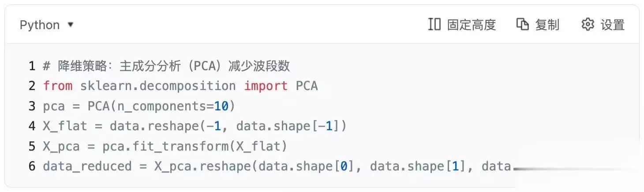Click the fixed height (固定高度) icon
The height and width of the screenshot is (192, 644).
[x=434, y=24]
